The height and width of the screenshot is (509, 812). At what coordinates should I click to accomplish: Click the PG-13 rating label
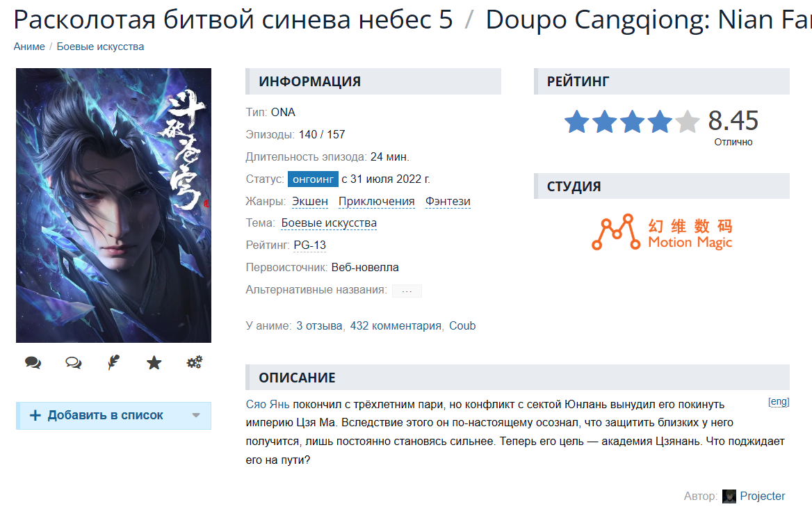pyautogui.click(x=309, y=245)
